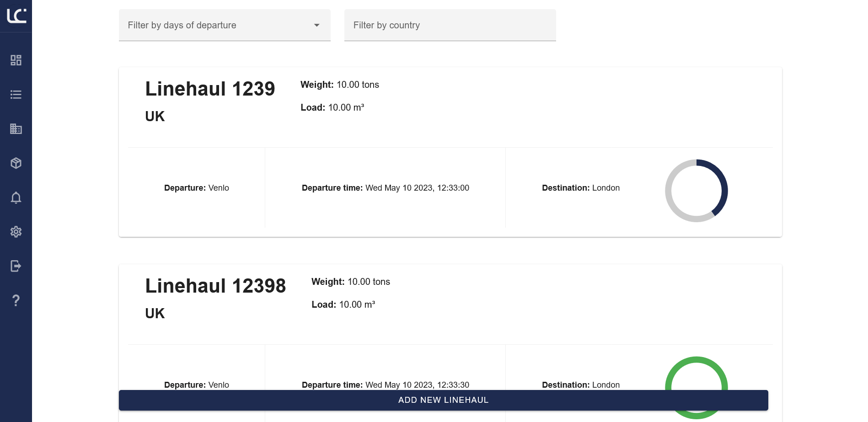
Task: Open the package box icon
Action: 16,163
